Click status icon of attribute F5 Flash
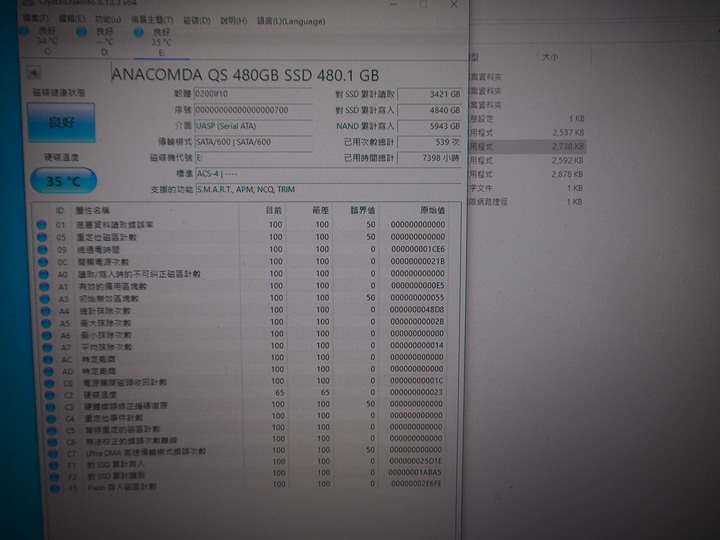 point(55,489)
